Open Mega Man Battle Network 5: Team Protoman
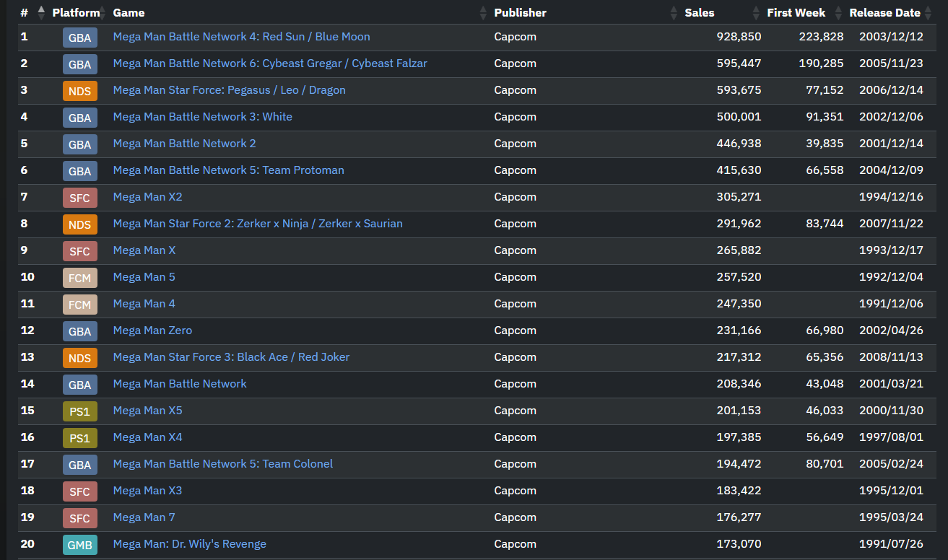Viewport: 948px width, 560px height. pos(229,170)
